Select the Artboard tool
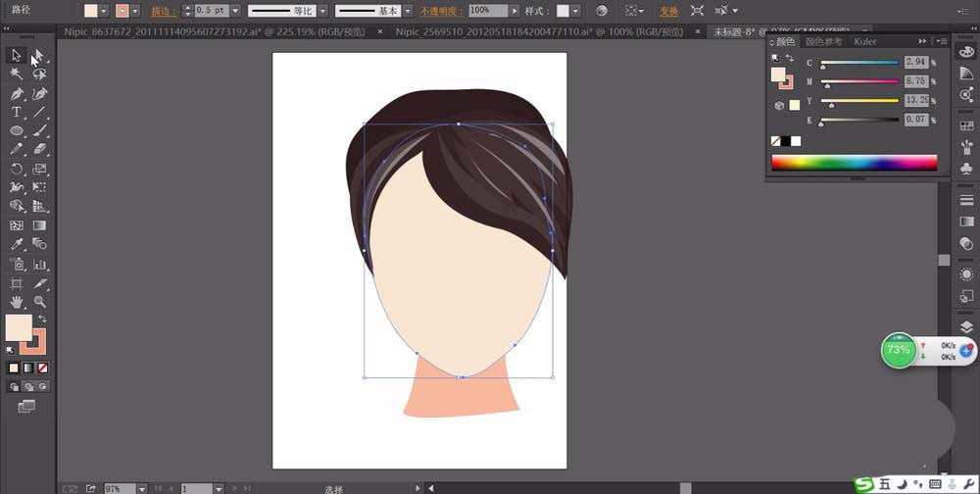 coord(17,283)
